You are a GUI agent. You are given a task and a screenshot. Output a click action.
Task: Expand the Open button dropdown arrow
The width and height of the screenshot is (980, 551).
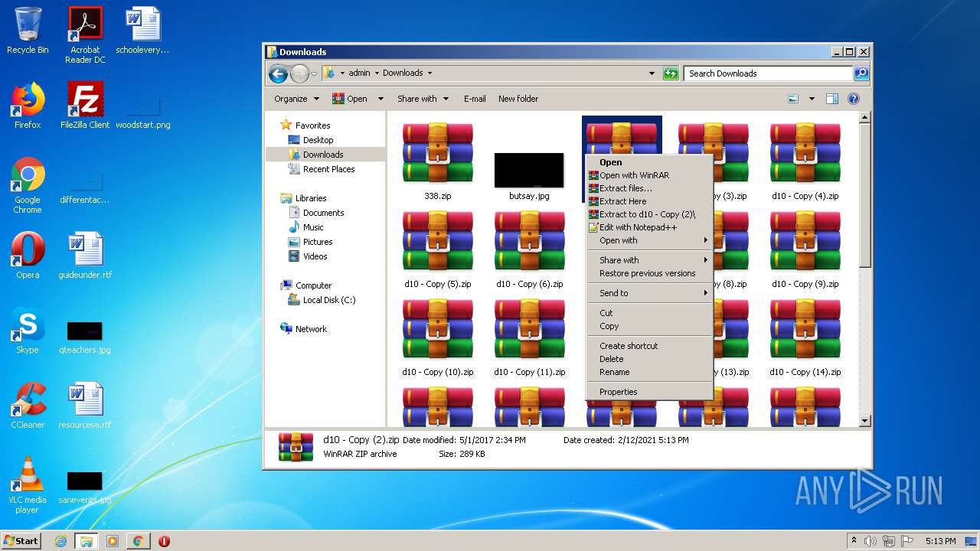[x=380, y=99]
